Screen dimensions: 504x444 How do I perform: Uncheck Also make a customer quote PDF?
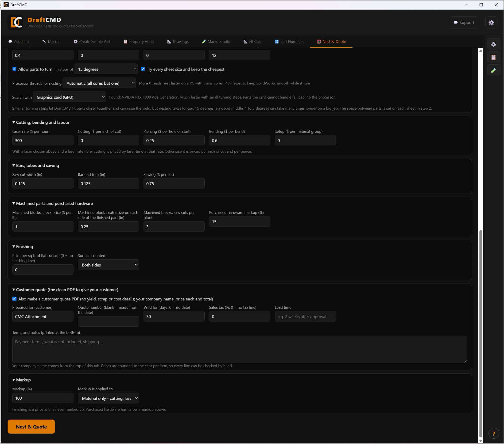[x=14, y=299]
